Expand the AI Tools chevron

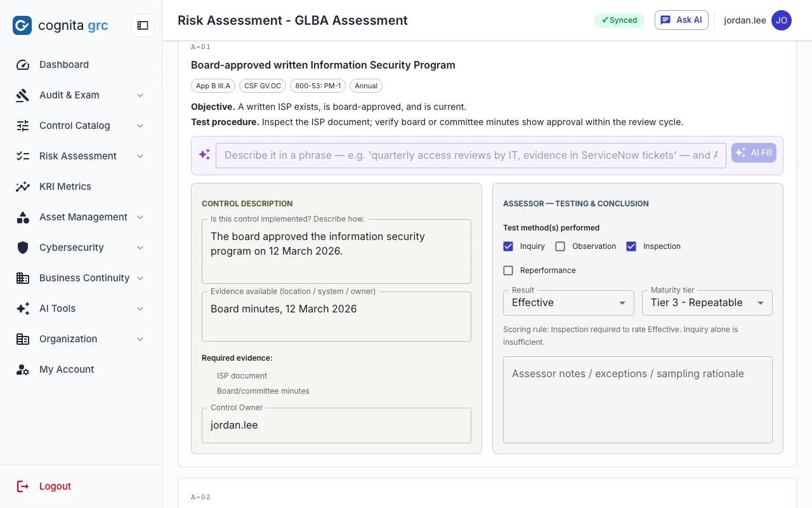(140, 309)
